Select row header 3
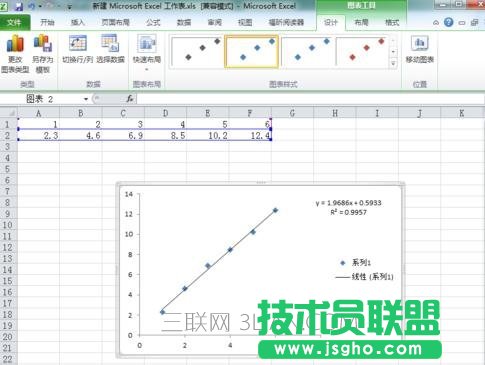This screenshot has width=485, height=365. click(x=8, y=146)
